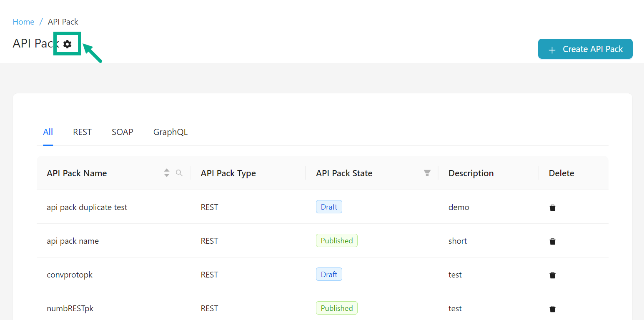The height and width of the screenshot is (320, 644).
Task: Delete the 'convprotopk' pack
Action: (x=552, y=275)
